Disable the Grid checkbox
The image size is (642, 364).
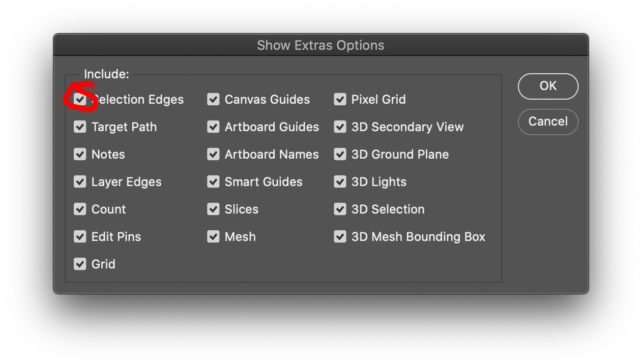(x=80, y=264)
